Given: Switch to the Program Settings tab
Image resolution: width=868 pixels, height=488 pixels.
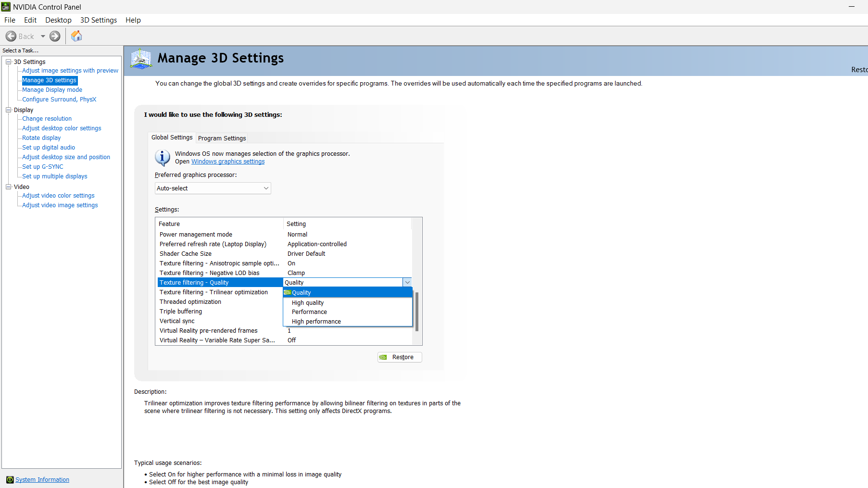Looking at the screenshot, I should click(222, 138).
